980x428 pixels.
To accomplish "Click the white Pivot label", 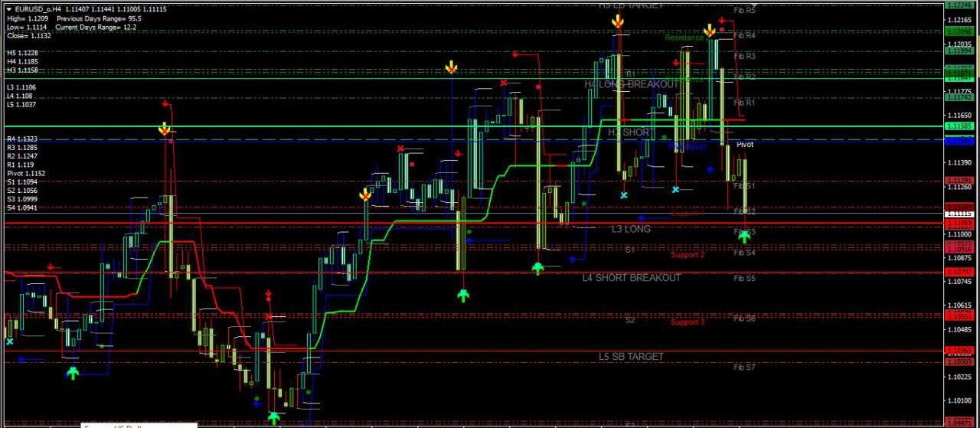I will click(x=744, y=145).
